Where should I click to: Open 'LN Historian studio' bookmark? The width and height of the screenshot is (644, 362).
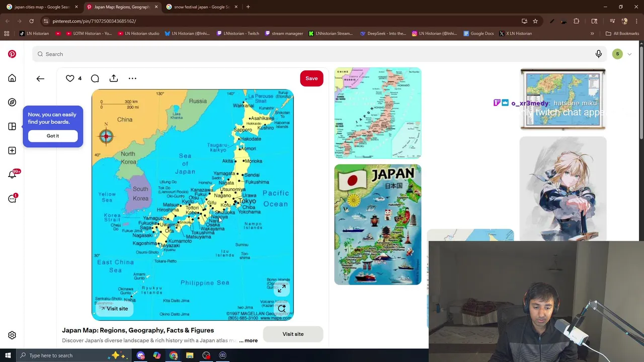tap(138, 34)
